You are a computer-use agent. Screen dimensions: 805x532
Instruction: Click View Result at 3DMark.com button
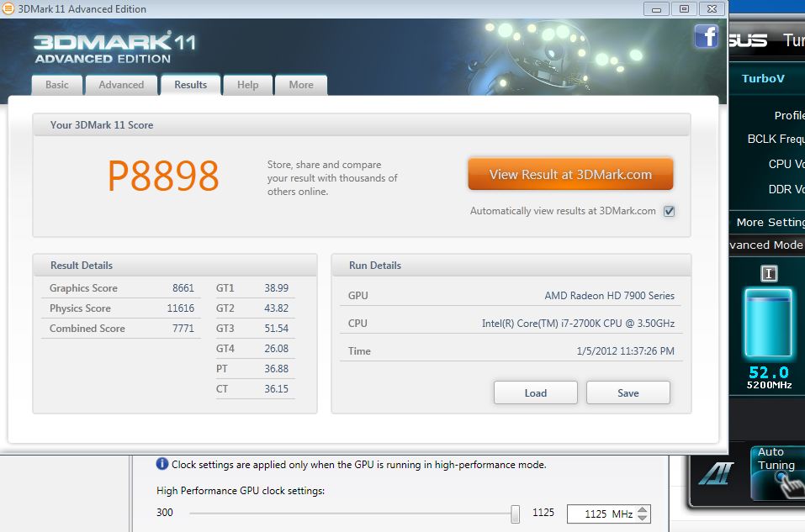click(x=570, y=175)
